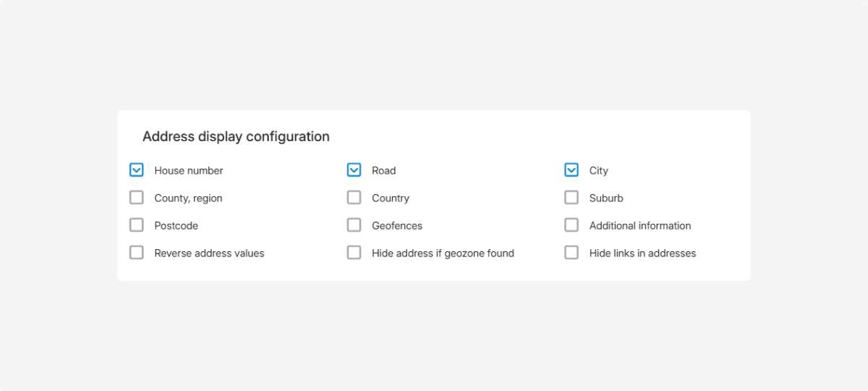Enable the County, region checkbox
This screenshot has height=391, width=868.
[x=137, y=198]
